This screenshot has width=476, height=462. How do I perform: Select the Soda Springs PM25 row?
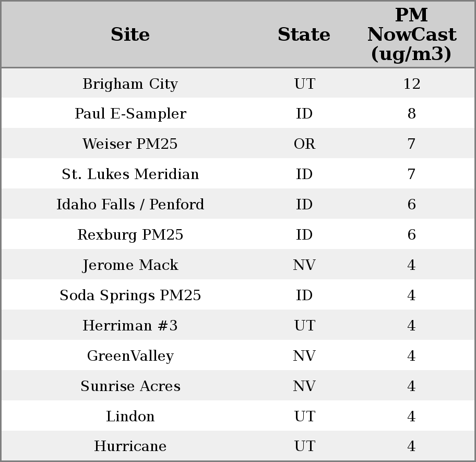click(130, 295)
